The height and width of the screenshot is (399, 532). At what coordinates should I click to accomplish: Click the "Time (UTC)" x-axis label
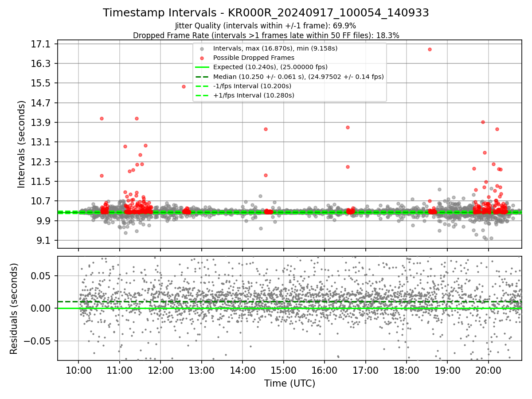click(289, 383)
